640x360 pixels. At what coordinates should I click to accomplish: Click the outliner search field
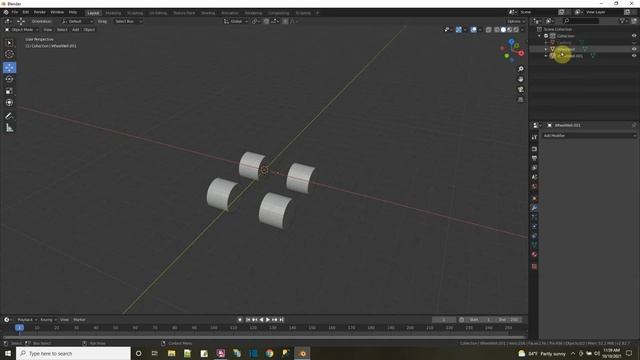(x=581, y=21)
